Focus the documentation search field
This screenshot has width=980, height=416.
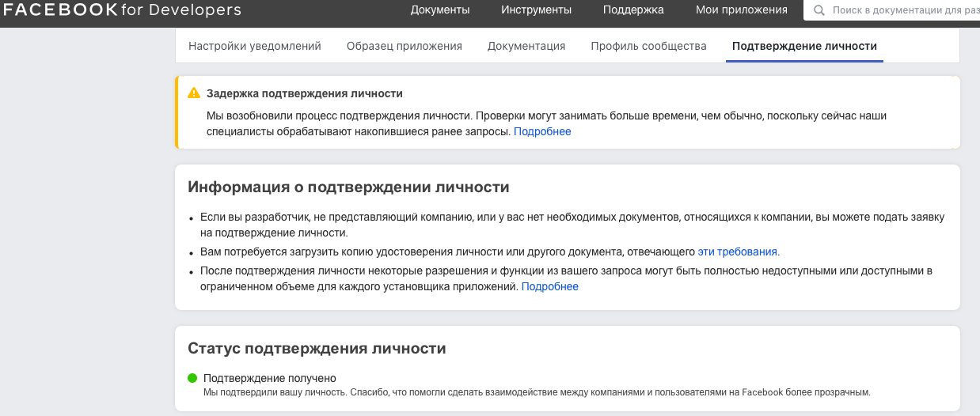[891, 11]
